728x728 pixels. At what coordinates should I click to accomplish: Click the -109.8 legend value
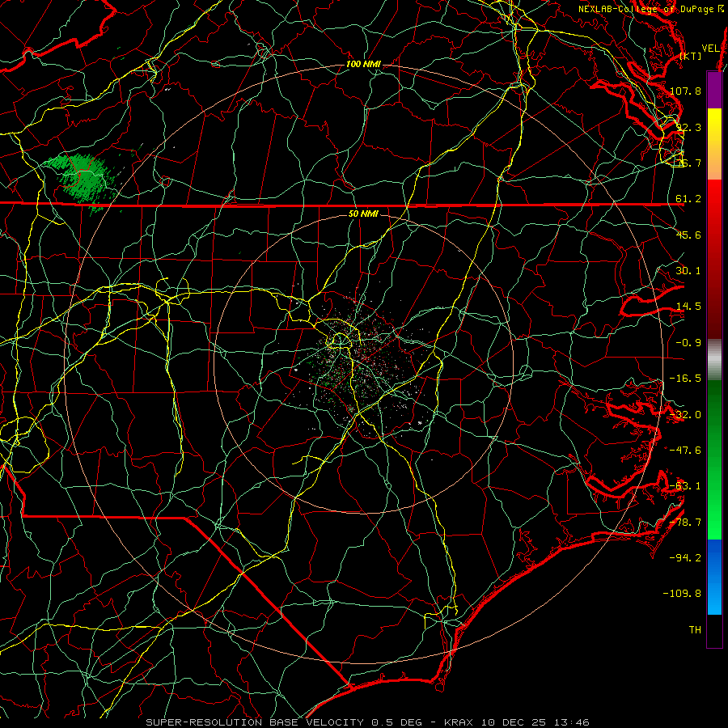click(683, 594)
